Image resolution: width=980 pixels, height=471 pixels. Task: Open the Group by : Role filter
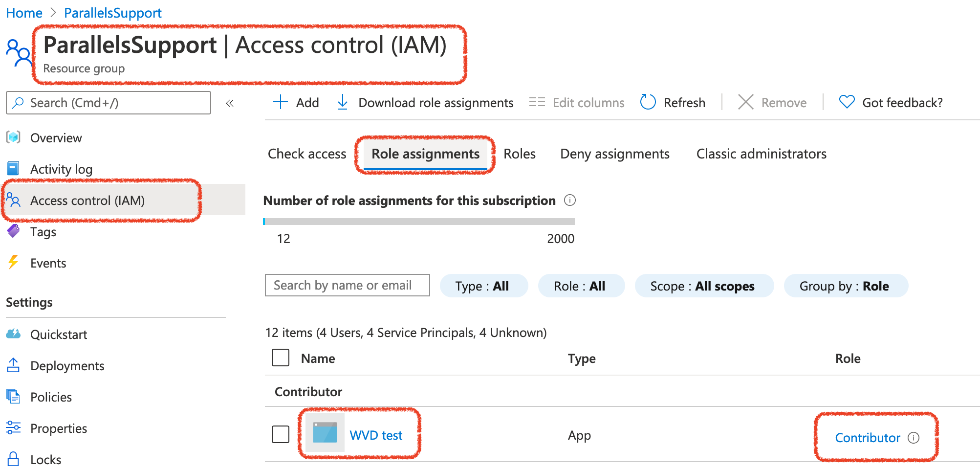click(845, 286)
